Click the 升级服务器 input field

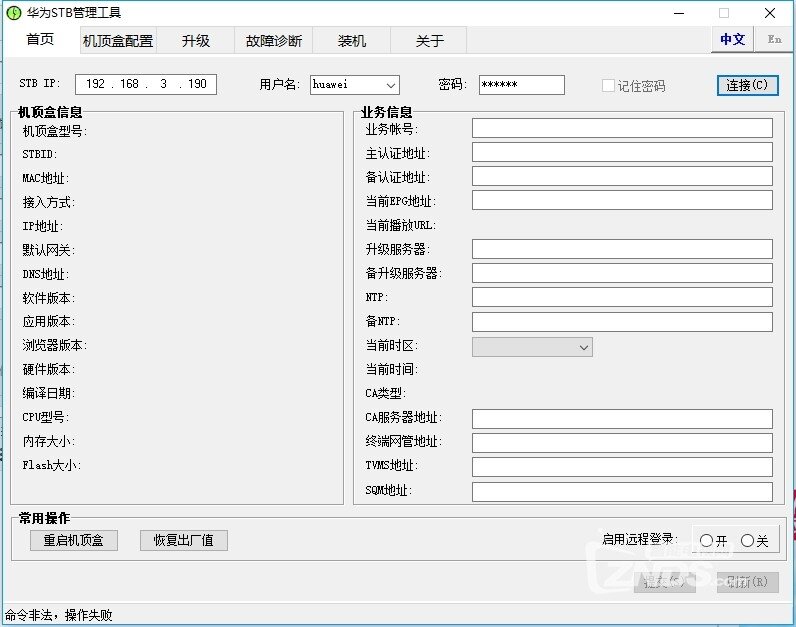[622, 249]
